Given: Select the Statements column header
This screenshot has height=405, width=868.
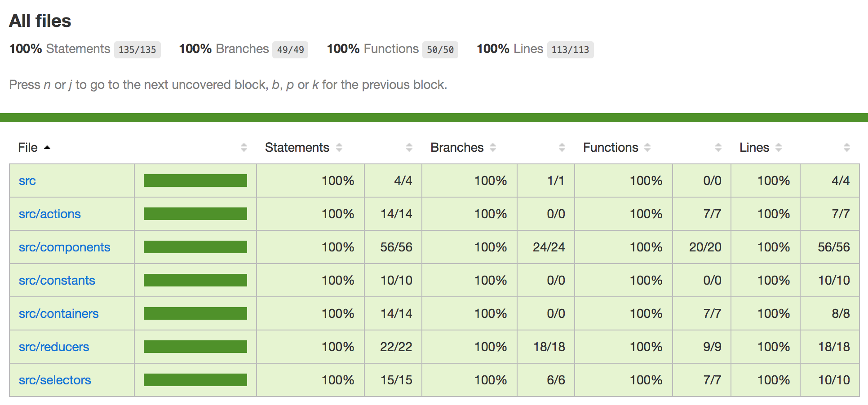Looking at the screenshot, I should tap(297, 147).
